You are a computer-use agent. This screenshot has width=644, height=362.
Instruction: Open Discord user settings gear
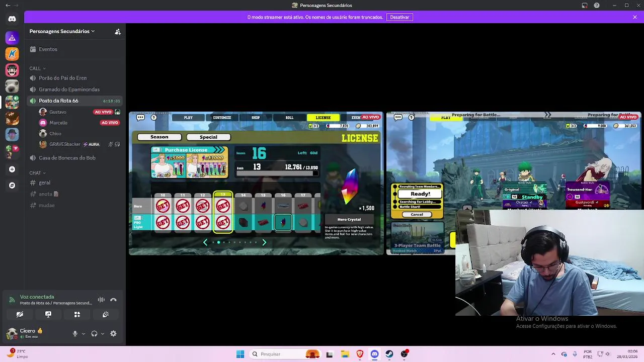point(113,333)
